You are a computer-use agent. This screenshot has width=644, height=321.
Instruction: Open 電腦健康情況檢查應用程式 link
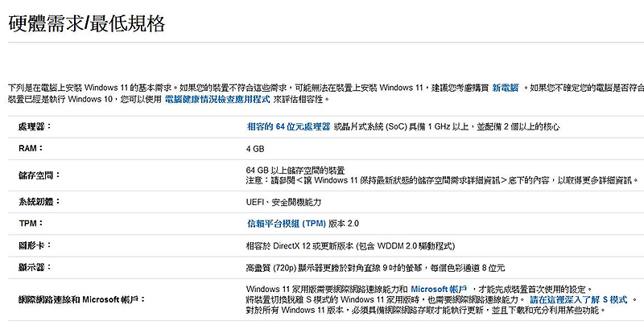tap(217, 99)
